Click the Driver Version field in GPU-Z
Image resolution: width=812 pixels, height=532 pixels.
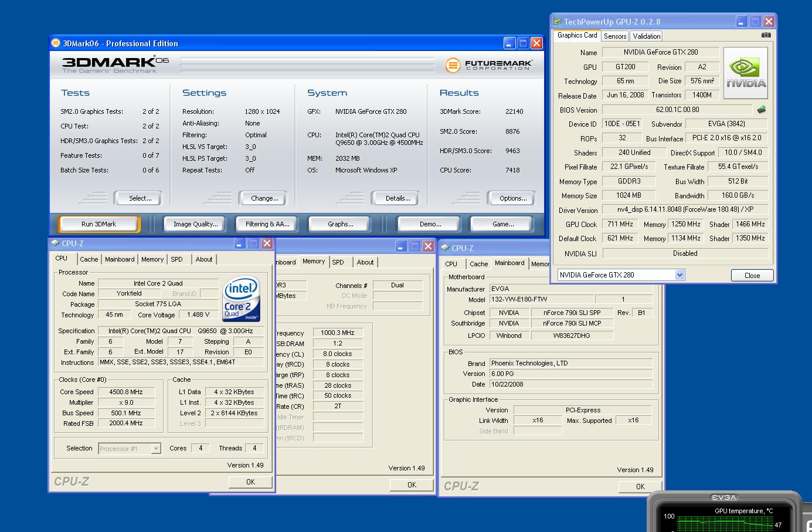click(x=685, y=209)
